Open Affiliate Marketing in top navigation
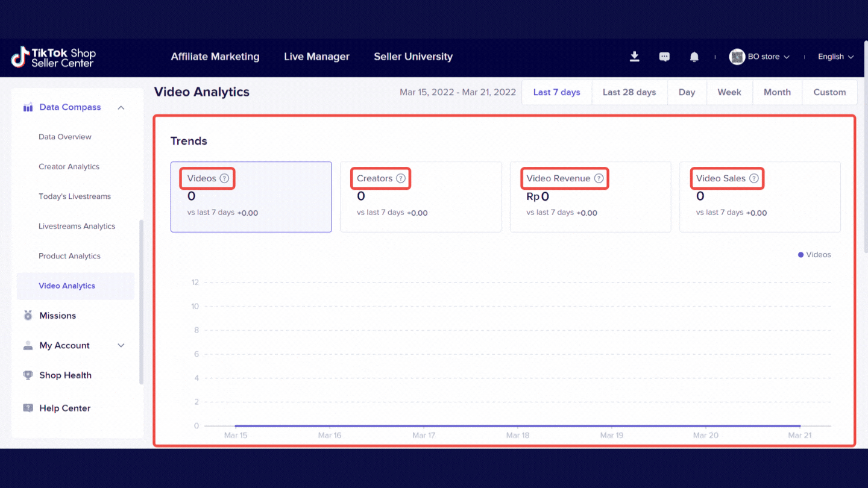This screenshot has width=868, height=488. pos(215,57)
